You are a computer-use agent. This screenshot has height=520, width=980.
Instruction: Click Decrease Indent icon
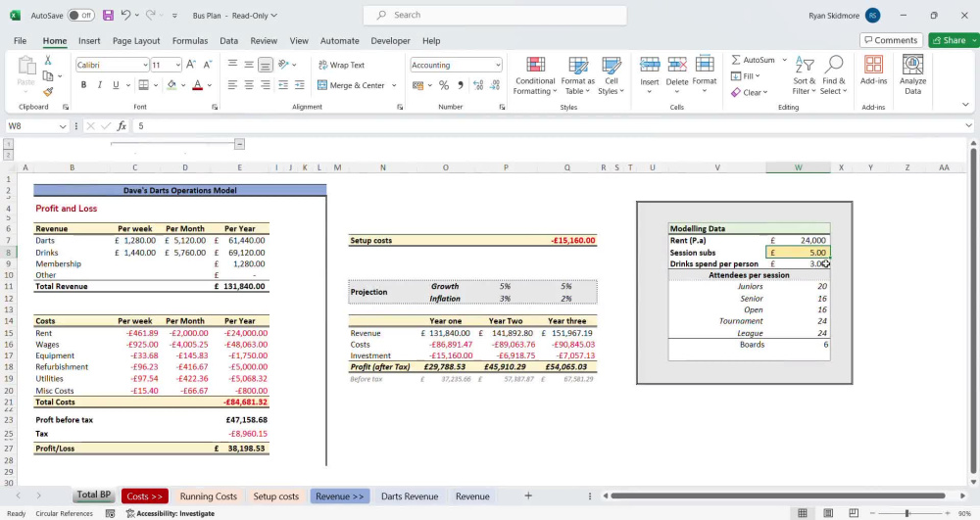coord(283,85)
